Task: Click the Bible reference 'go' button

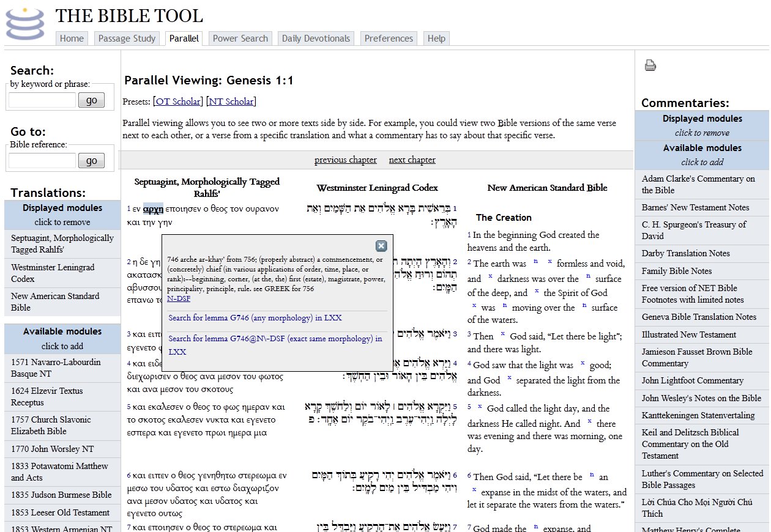Action: [x=92, y=161]
